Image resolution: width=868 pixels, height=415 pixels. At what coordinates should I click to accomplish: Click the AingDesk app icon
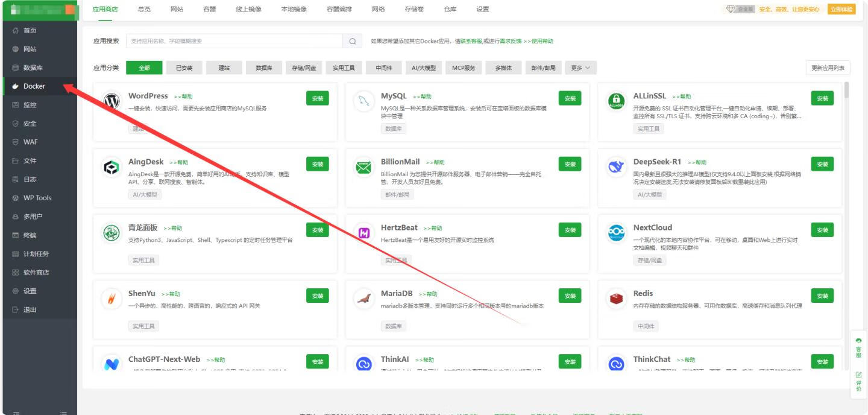coord(112,167)
